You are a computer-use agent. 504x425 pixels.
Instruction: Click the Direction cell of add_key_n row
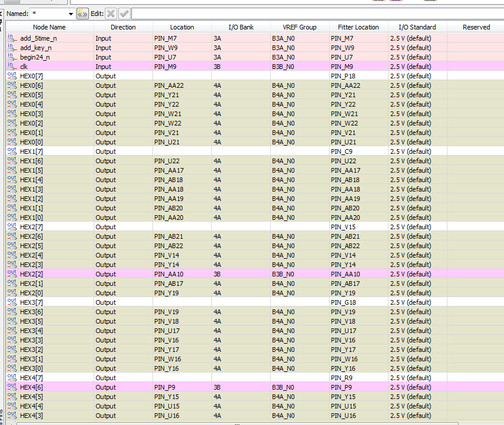tap(123, 48)
